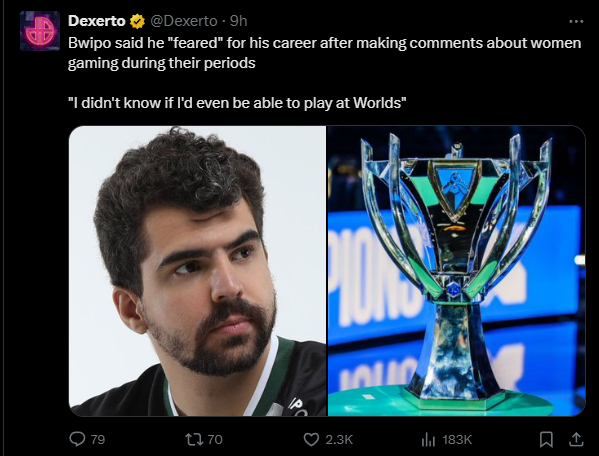Like the post with heart icon
The image size is (599, 456).
point(311,440)
